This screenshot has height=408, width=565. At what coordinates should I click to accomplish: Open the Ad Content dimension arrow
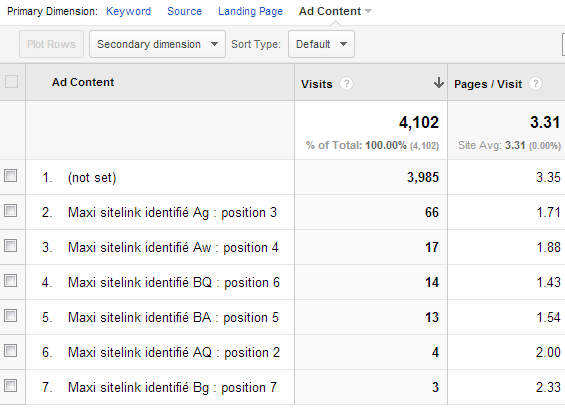tap(368, 11)
